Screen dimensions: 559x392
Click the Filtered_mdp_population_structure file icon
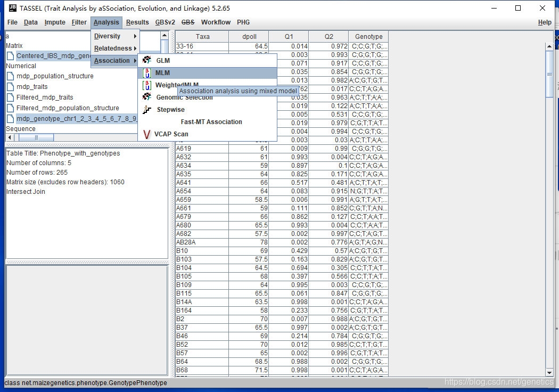tap(10, 108)
